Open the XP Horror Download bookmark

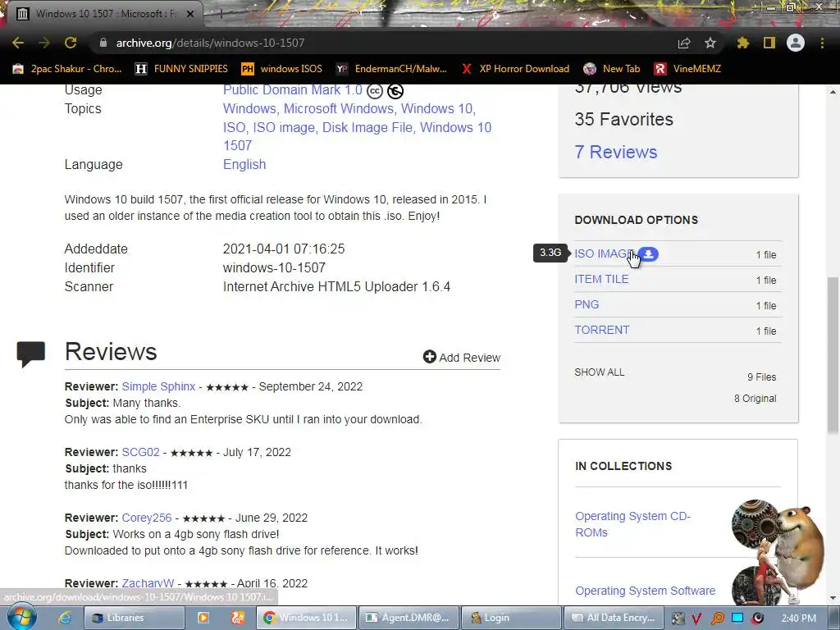coord(515,69)
